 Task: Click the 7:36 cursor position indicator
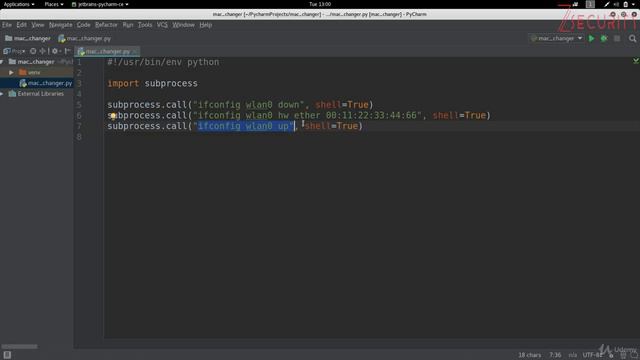(x=555, y=355)
